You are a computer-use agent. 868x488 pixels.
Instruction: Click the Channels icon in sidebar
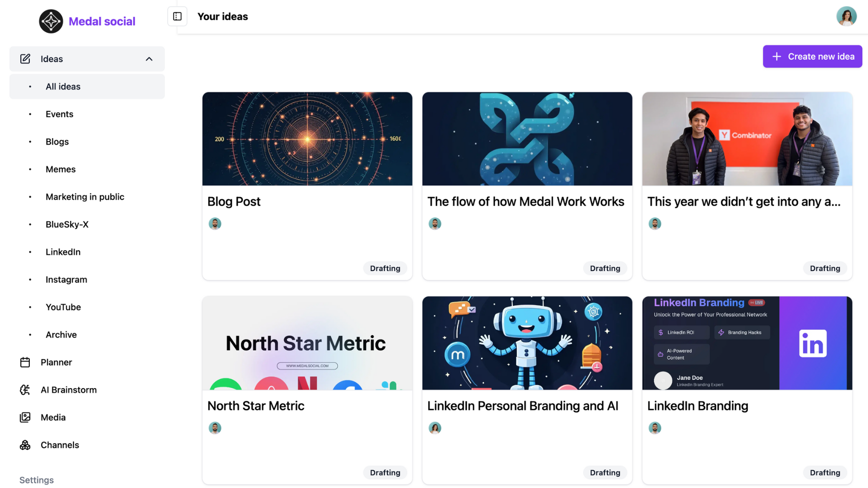pos(25,445)
